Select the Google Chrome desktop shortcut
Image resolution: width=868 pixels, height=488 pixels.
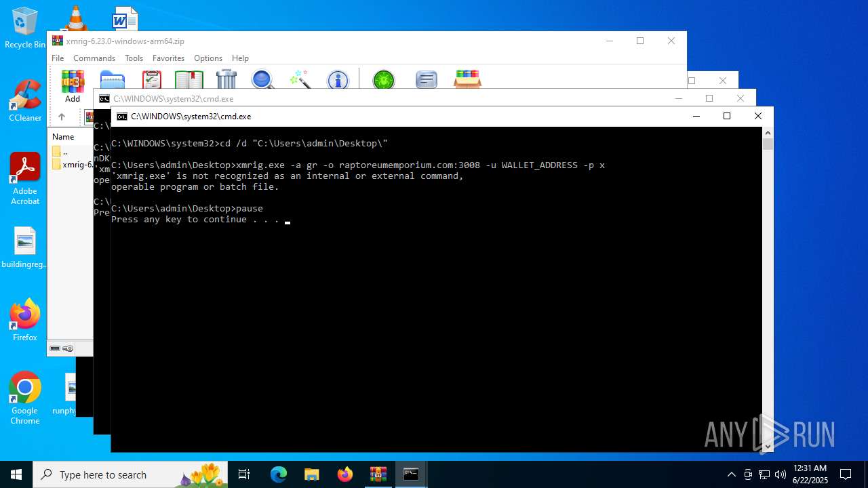pyautogui.click(x=25, y=399)
